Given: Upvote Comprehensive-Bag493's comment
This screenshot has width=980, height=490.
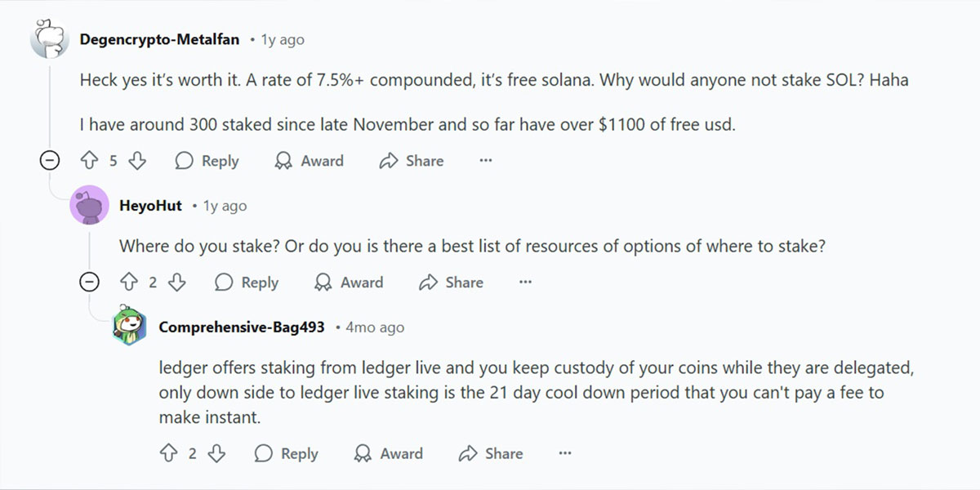Looking at the screenshot, I should [x=168, y=453].
